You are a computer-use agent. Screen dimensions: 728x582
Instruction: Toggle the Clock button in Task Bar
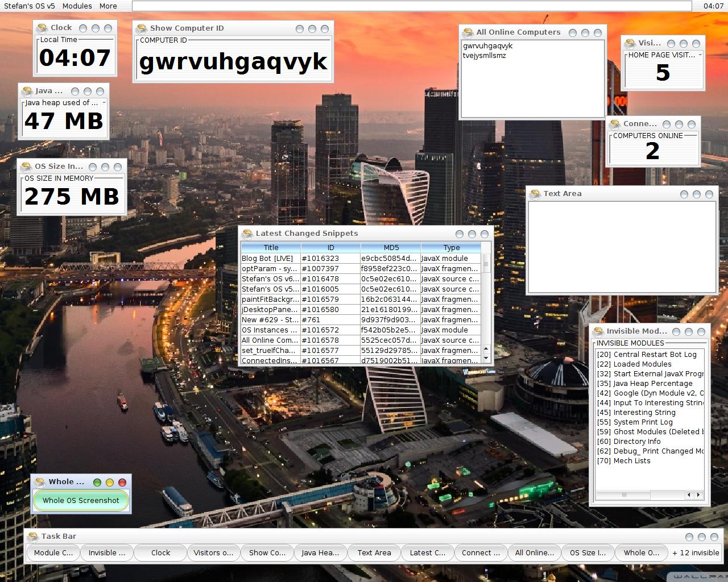(x=160, y=553)
